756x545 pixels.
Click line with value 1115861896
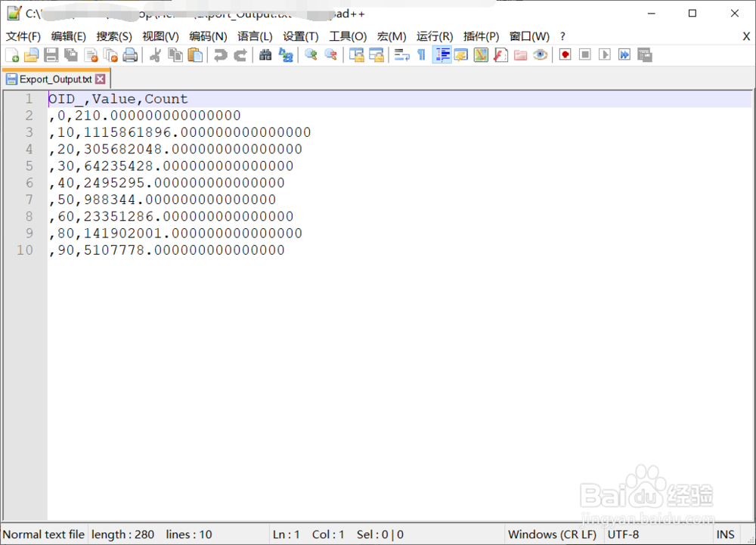click(180, 132)
